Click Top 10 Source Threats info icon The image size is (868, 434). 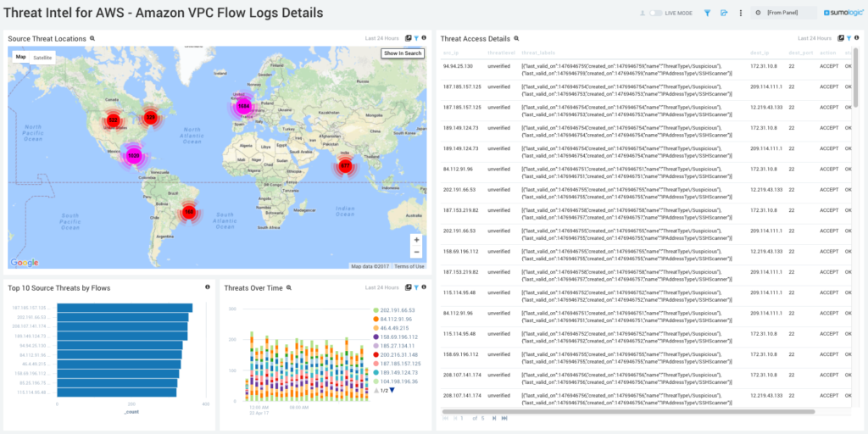point(208,287)
